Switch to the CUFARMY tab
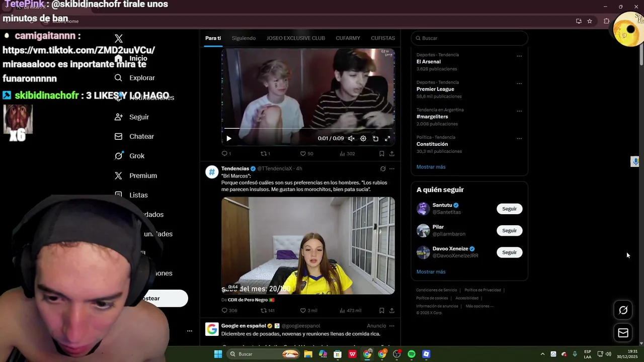The image size is (644, 362). [348, 38]
